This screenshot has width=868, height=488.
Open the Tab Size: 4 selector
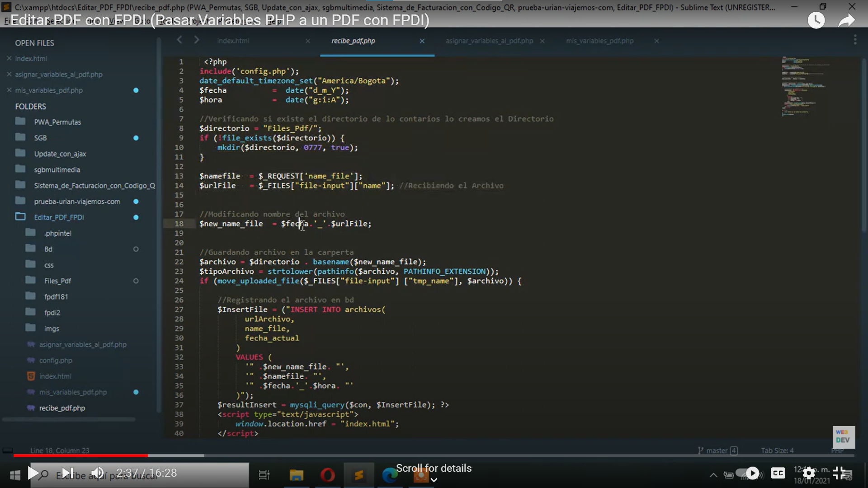pyautogui.click(x=777, y=450)
